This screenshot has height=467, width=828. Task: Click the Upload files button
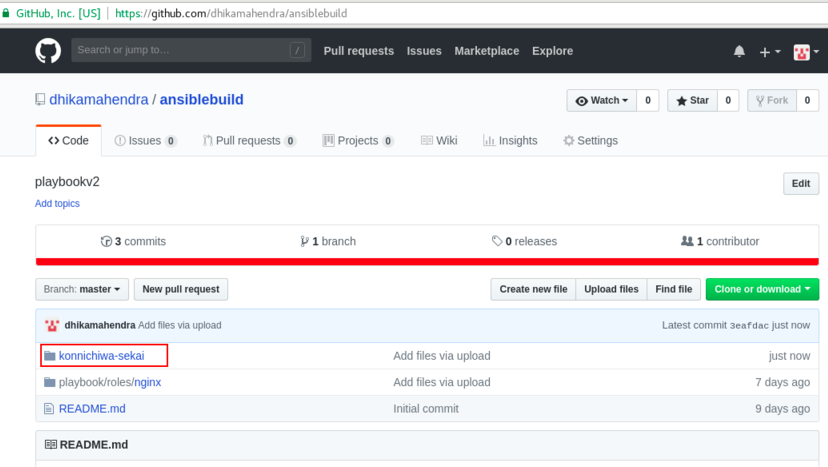[x=611, y=289]
